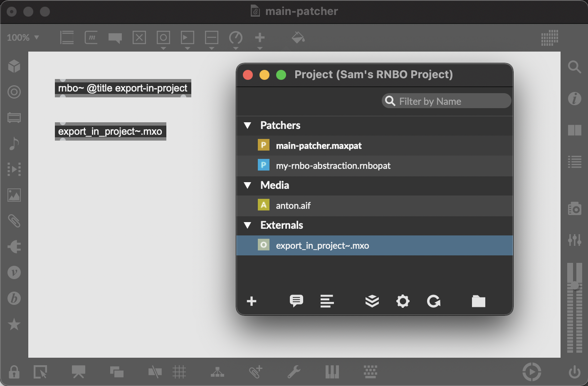Toggle the audio power button
This screenshot has width=588, height=386.
[x=574, y=371]
